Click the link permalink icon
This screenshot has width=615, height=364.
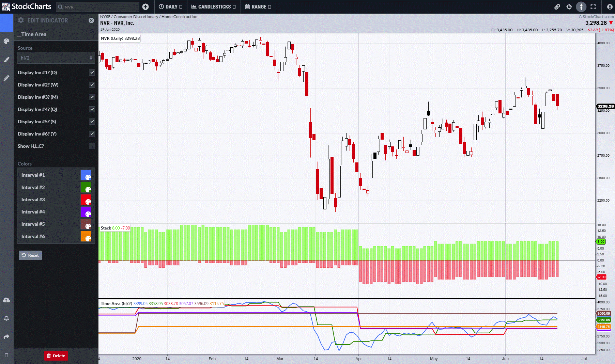point(557,7)
